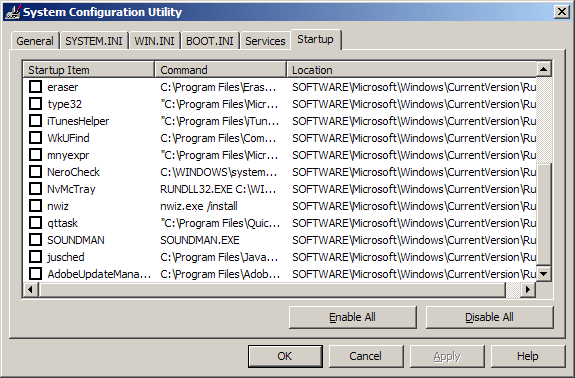Enable the mnyexpr startup checkbox
Image resolution: width=575 pixels, height=378 pixels.
click(36, 155)
